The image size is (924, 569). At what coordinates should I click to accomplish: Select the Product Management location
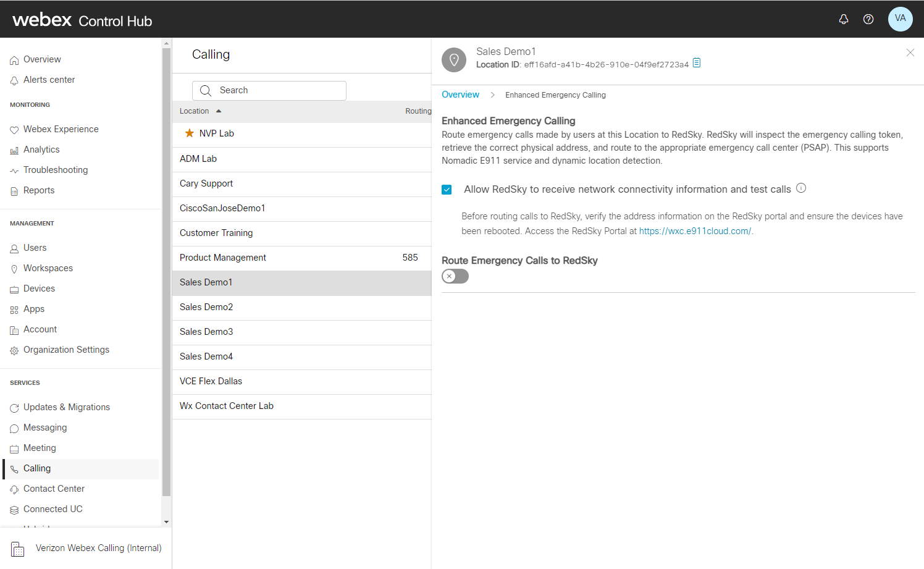pos(302,258)
